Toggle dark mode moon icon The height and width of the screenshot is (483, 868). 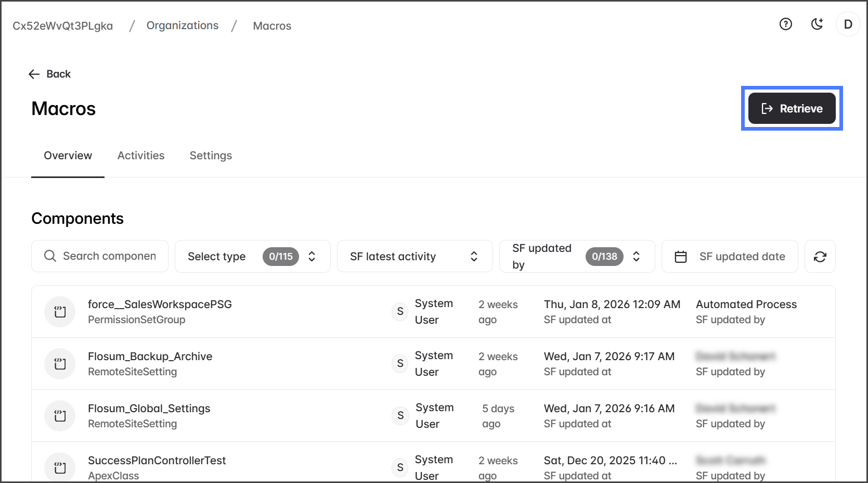coord(817,24)
